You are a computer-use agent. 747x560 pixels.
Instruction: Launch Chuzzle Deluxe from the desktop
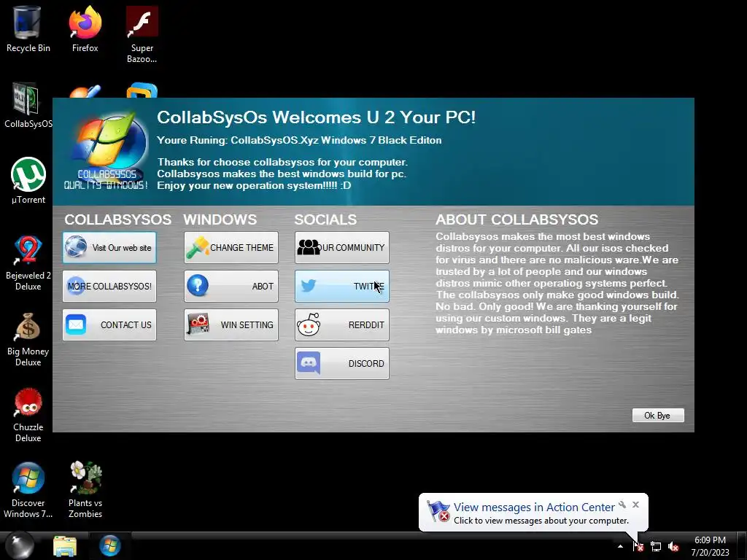pyautogui.click(x=28, y=415)
